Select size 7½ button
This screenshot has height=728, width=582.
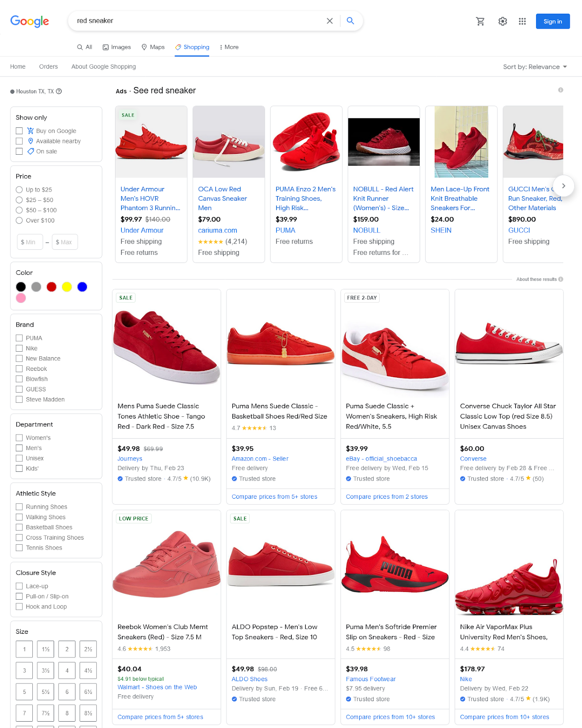(45, 713)
